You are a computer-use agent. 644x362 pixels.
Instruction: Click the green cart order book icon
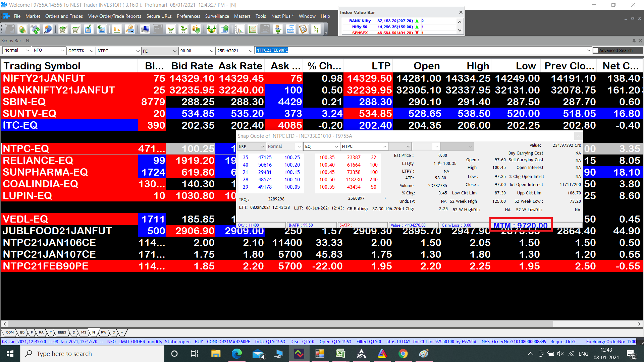[x=171, y=29]
